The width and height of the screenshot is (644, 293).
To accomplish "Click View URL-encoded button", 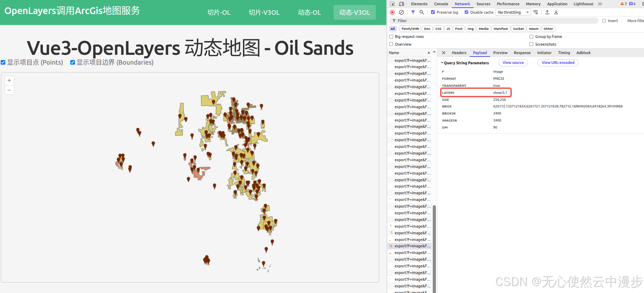I will click(558, 63).
